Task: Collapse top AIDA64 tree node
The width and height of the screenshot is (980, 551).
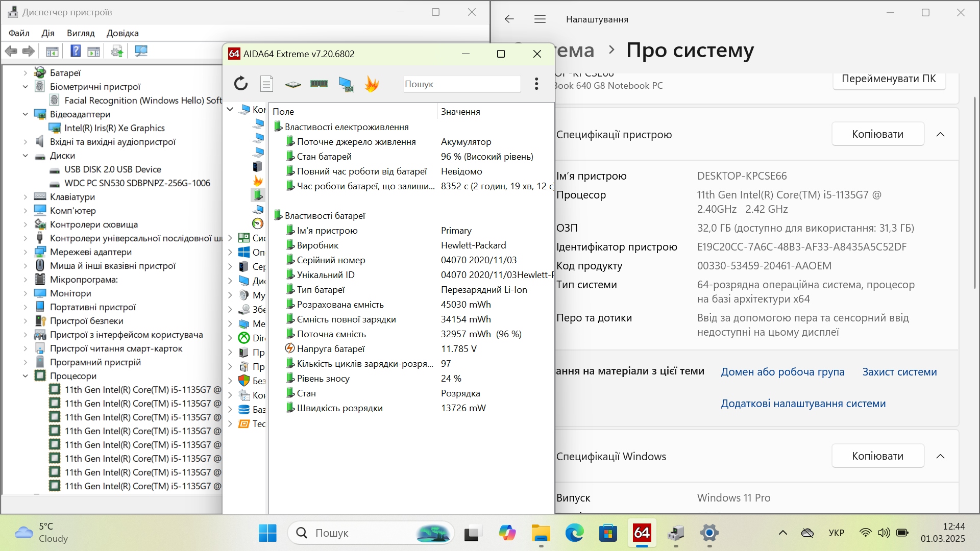Action: point(230,109)
